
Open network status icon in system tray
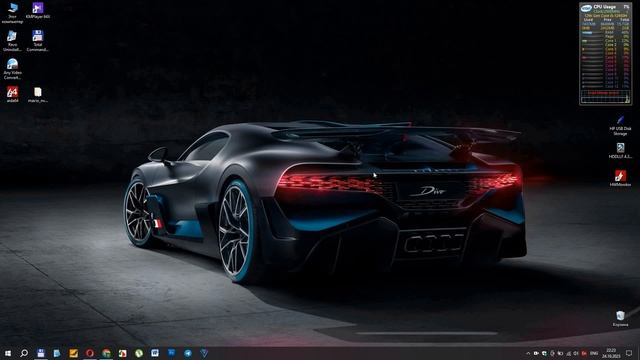coord(568,353)
